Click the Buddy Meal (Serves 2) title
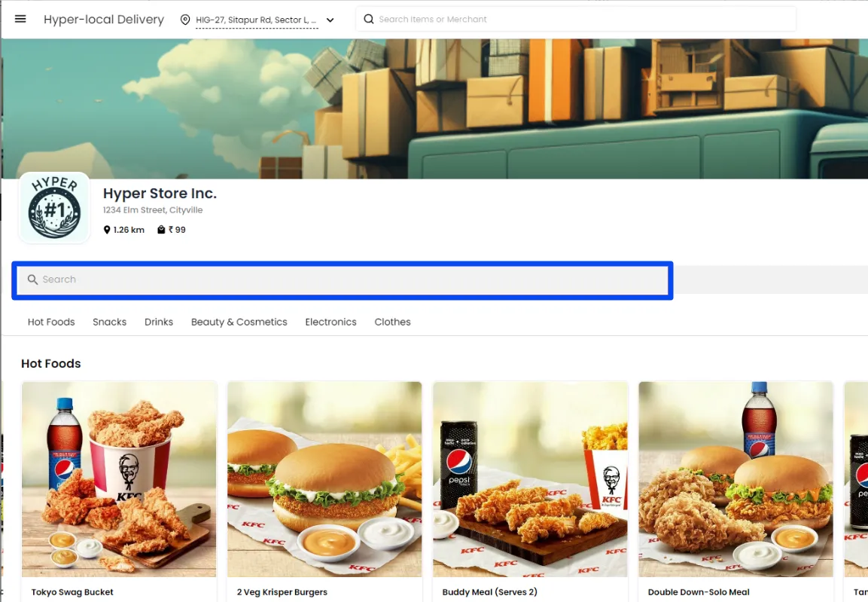The width and height of the screenshot is (868, 602). (490, 592)
